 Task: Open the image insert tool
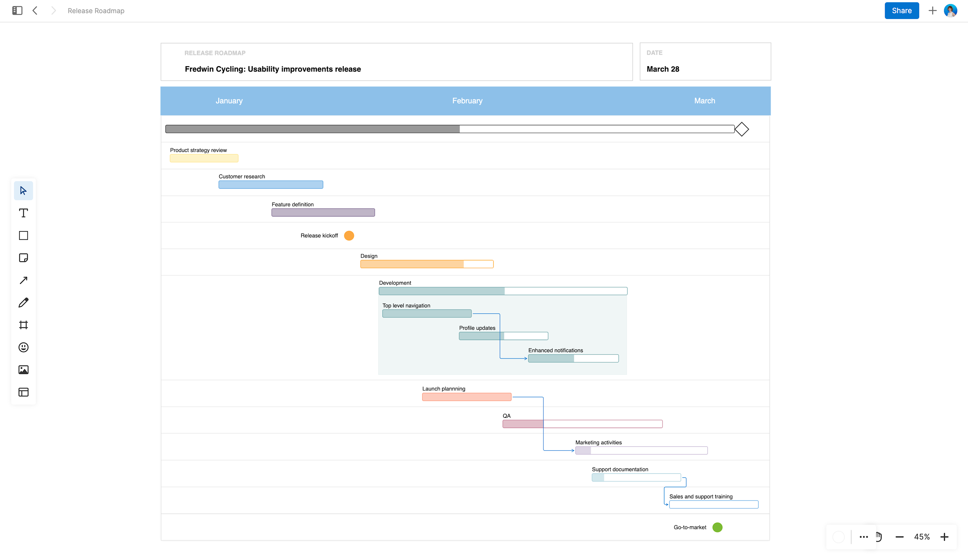tap(24, 369)
